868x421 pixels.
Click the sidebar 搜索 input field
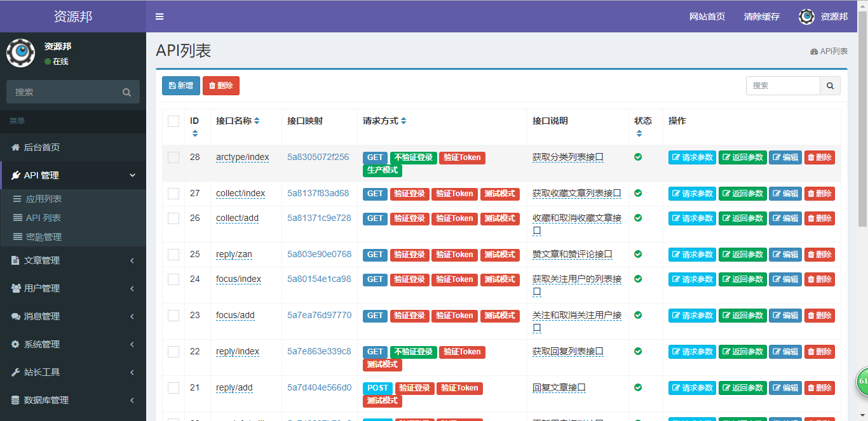(x=64, y=92)
